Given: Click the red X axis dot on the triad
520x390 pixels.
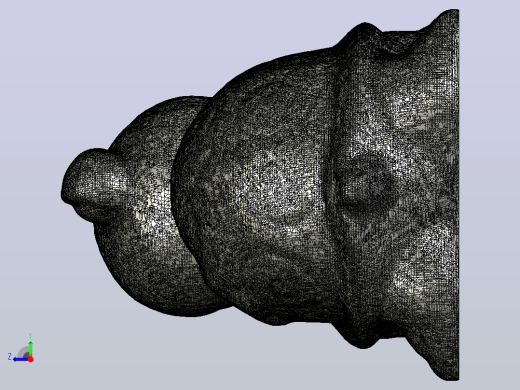Looking at the screenshot, I should pos(31,359).
